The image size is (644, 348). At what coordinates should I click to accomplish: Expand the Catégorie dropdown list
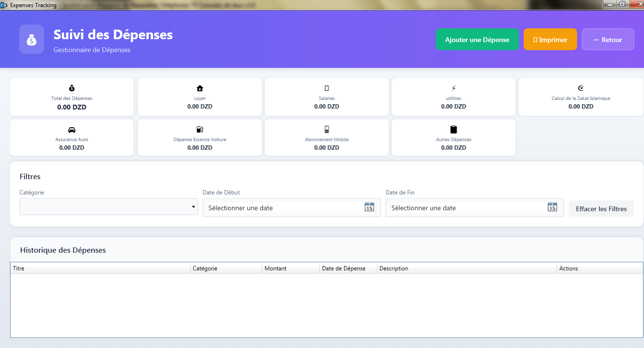pyautogui.click(x=193, y=207)
